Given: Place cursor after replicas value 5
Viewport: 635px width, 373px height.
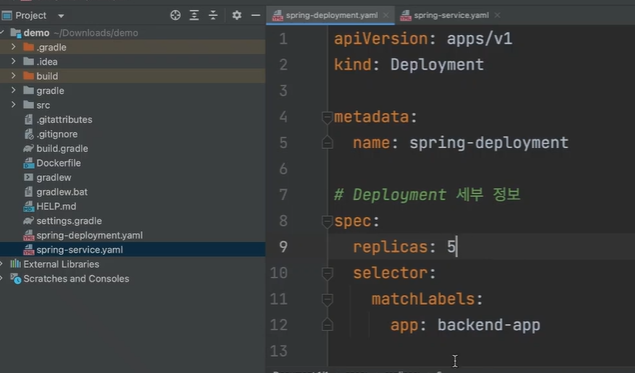Looking at the screenshot, I should [x=457, y=247].
